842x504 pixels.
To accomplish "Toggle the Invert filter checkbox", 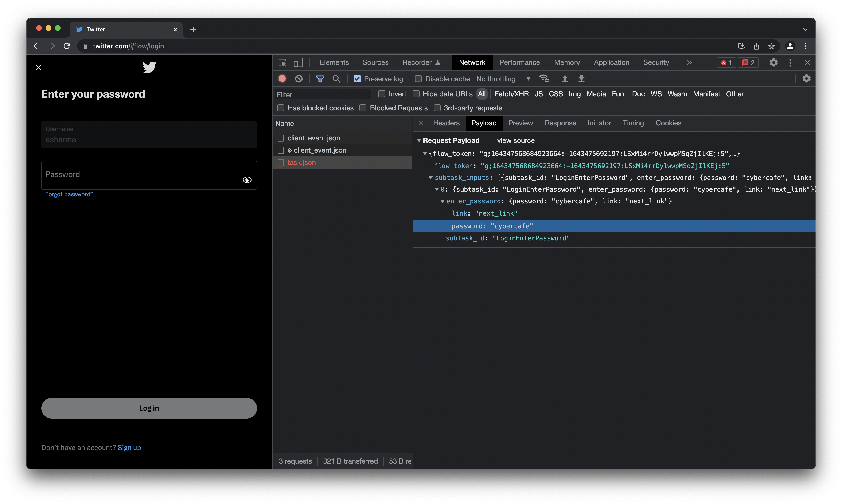I will click(382, 94).
